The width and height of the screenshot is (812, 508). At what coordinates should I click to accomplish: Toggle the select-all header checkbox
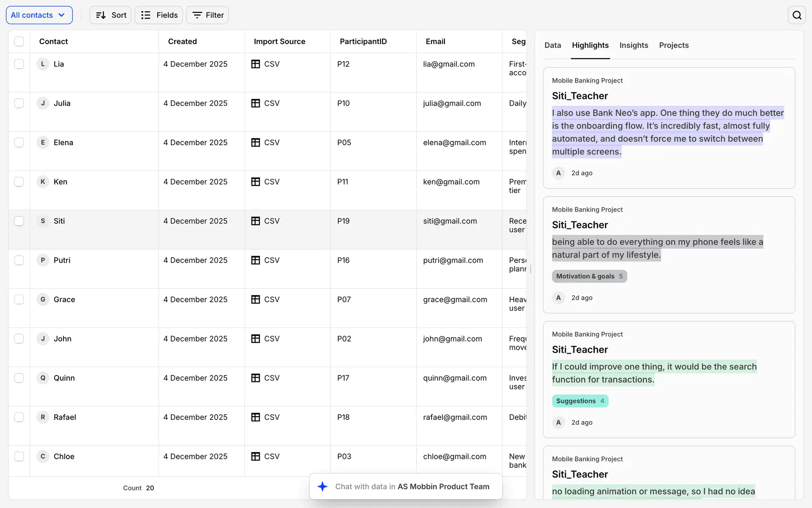tap(19, 41)
